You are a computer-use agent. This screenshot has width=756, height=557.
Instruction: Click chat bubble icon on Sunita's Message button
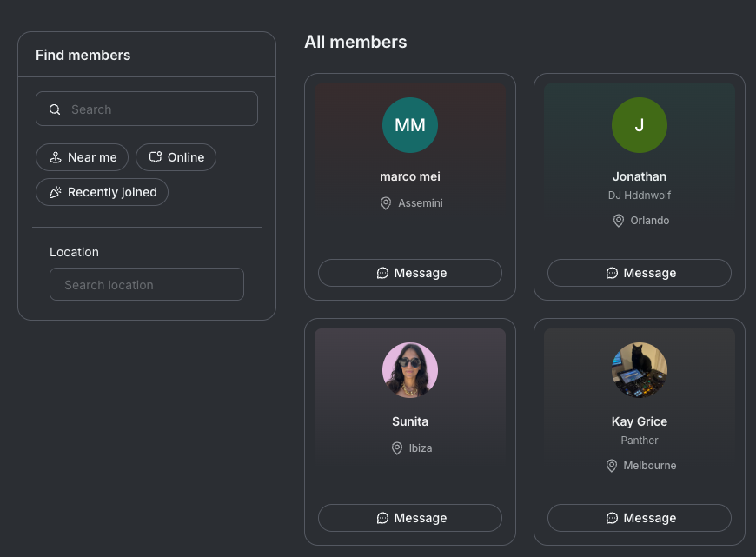pyautogui.click(x=382, y=518)
